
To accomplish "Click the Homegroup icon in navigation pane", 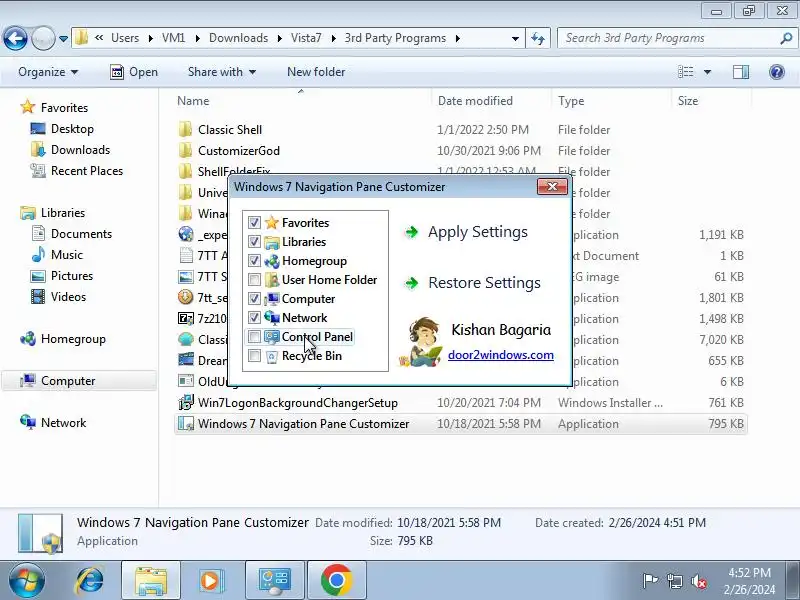I will [x=28, y=339].
